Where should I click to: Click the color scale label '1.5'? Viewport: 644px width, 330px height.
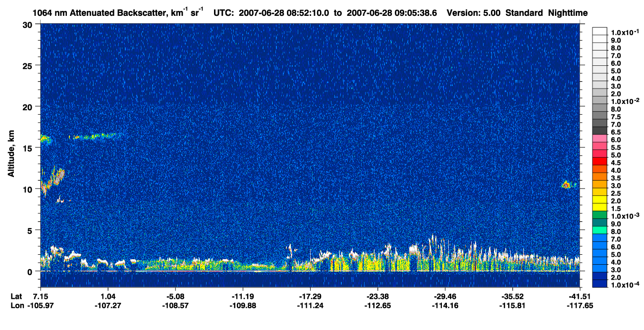pyautogui.click(x=616, y=209)
